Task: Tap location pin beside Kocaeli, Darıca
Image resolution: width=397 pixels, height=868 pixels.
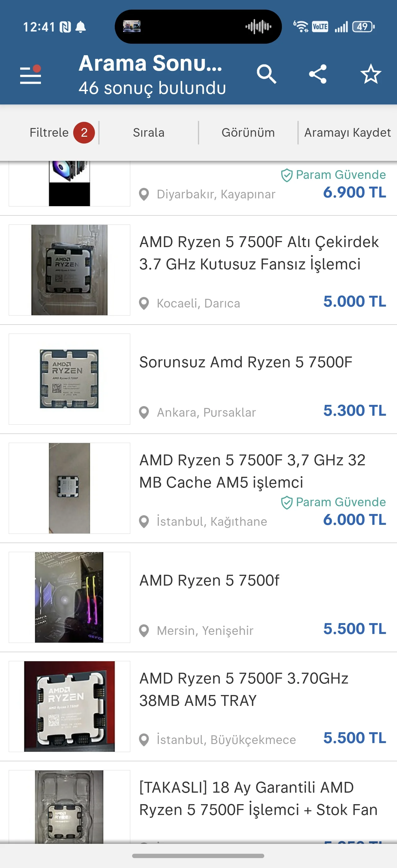Action: 144,303
